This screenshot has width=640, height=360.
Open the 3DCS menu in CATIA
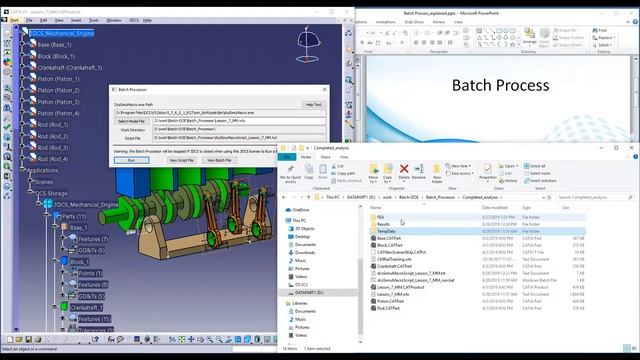click(x=134, y=20)
